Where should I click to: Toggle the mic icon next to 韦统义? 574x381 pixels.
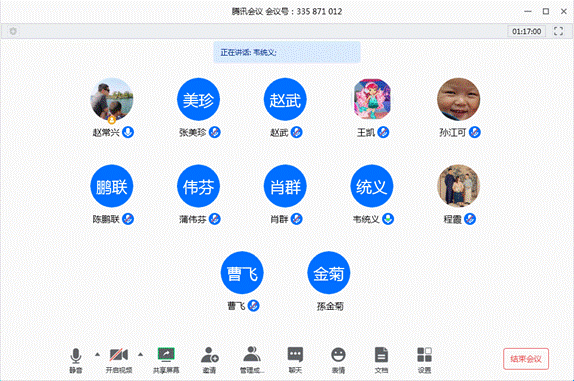[x=388, y=219]
